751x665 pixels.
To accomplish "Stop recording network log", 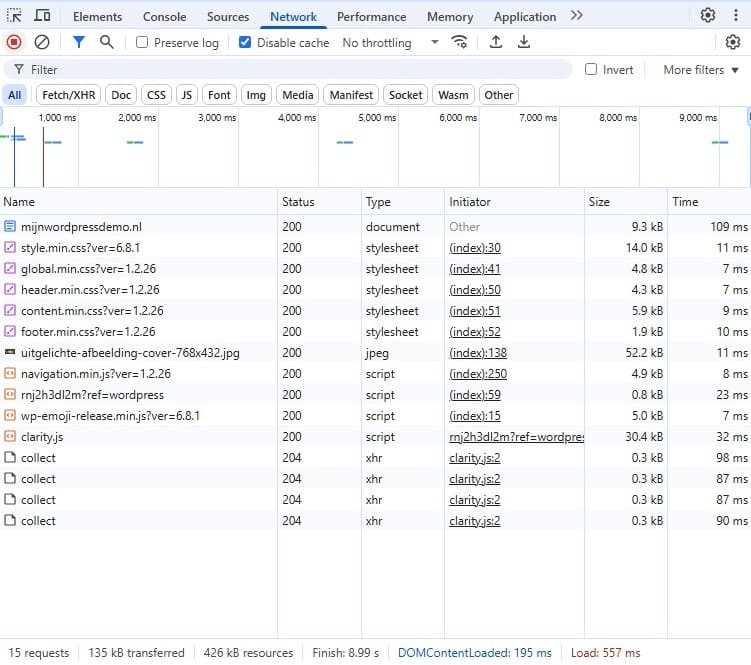I will [x=14, y=42].
